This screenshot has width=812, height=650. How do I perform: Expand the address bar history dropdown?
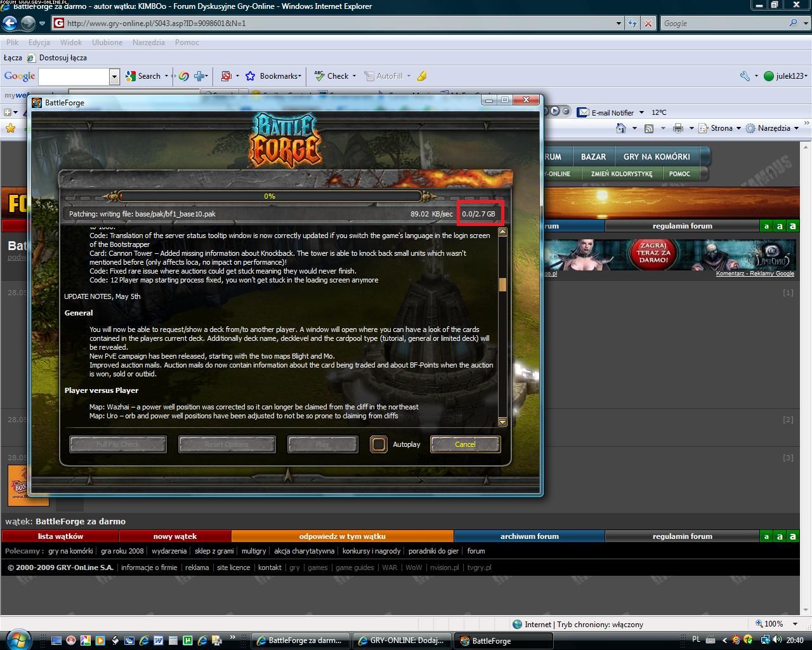[x=619, y=23]
